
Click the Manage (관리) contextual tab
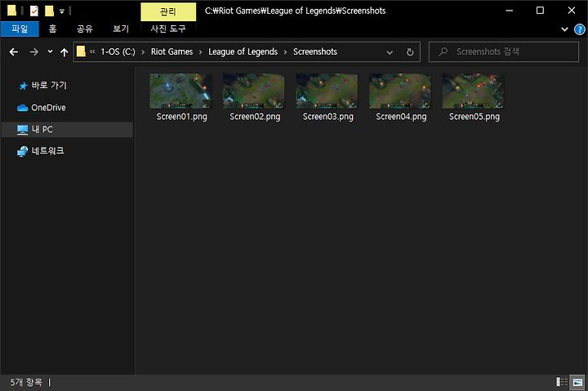(x=168, y=11)
